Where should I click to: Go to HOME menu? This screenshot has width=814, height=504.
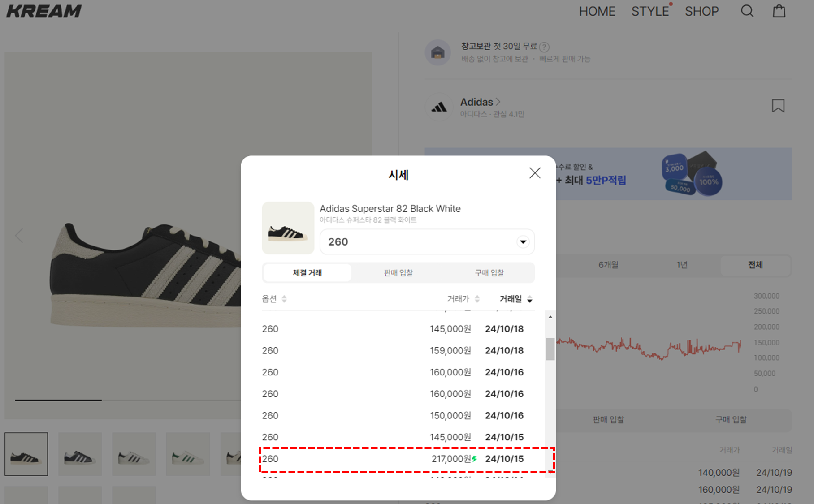597,11
